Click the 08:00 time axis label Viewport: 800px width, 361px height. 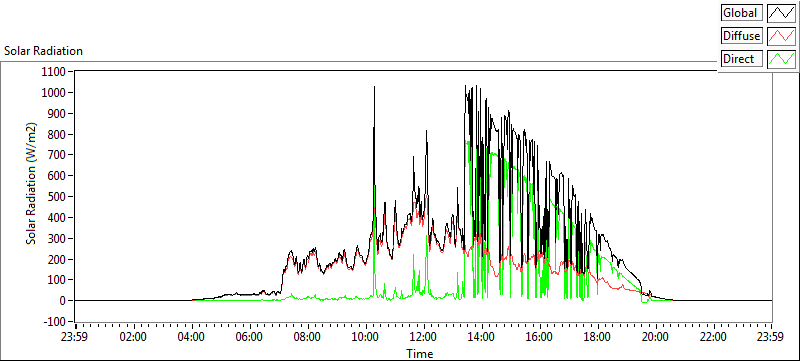tap(308, 337)
